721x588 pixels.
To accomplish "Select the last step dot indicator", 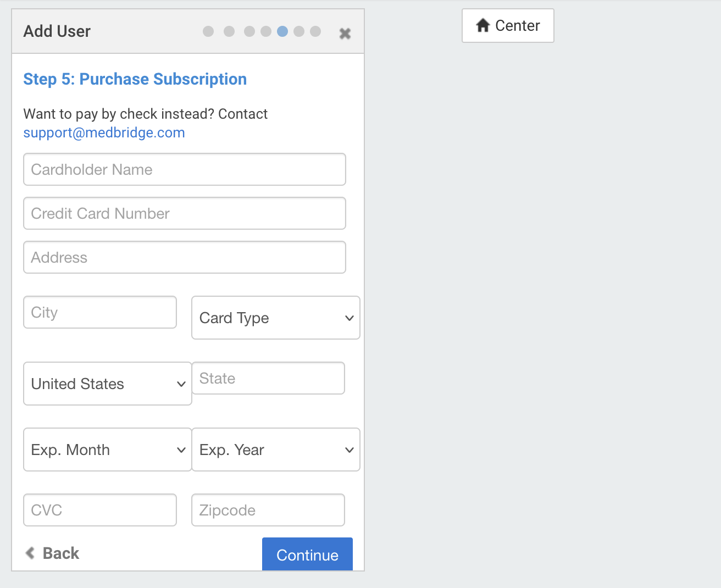I will [315, 31].
